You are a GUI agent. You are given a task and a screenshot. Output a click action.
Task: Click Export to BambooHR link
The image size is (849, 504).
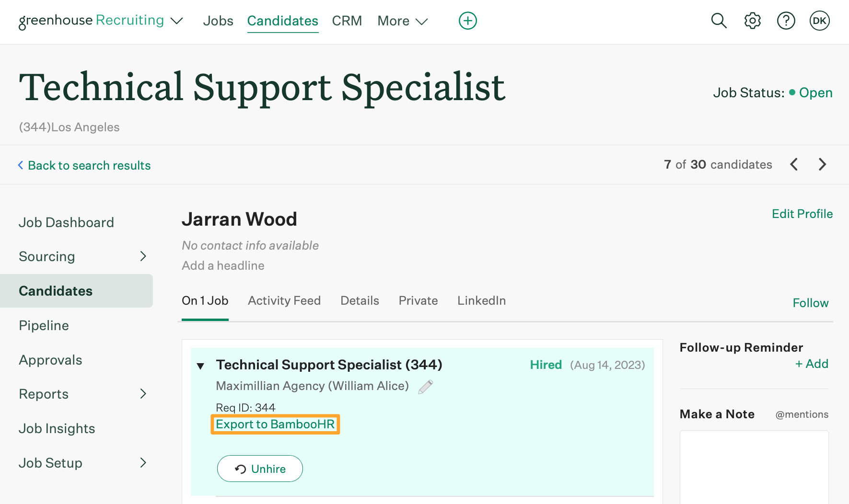[x=275, y=424]
